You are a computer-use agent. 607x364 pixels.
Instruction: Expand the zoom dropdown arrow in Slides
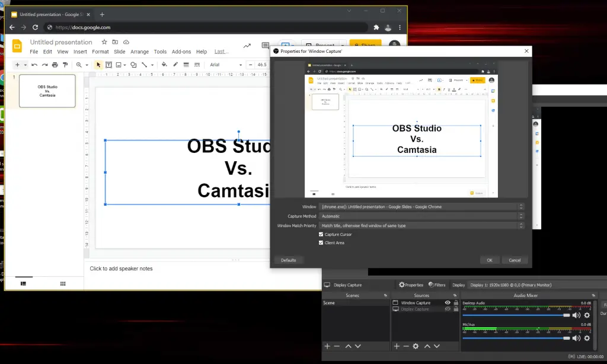87,65
